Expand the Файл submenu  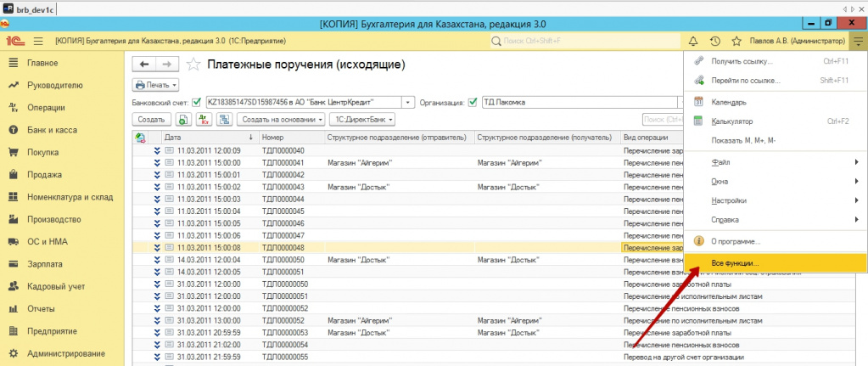pyautogui.click(x=776, y=162)
